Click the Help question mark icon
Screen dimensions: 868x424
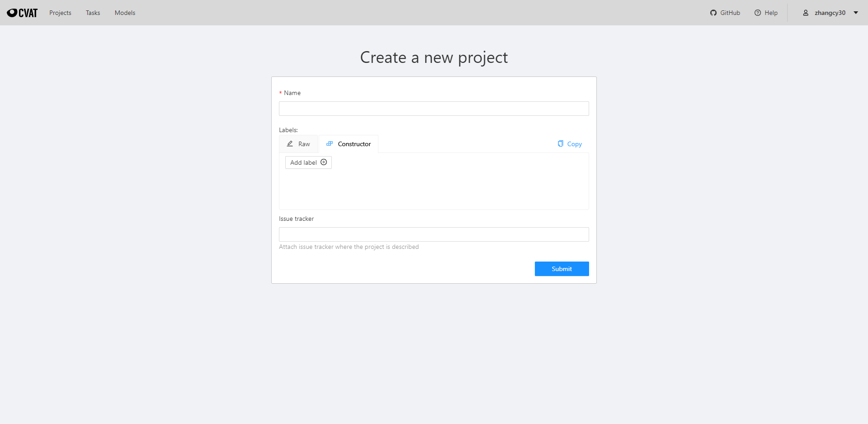758,13
